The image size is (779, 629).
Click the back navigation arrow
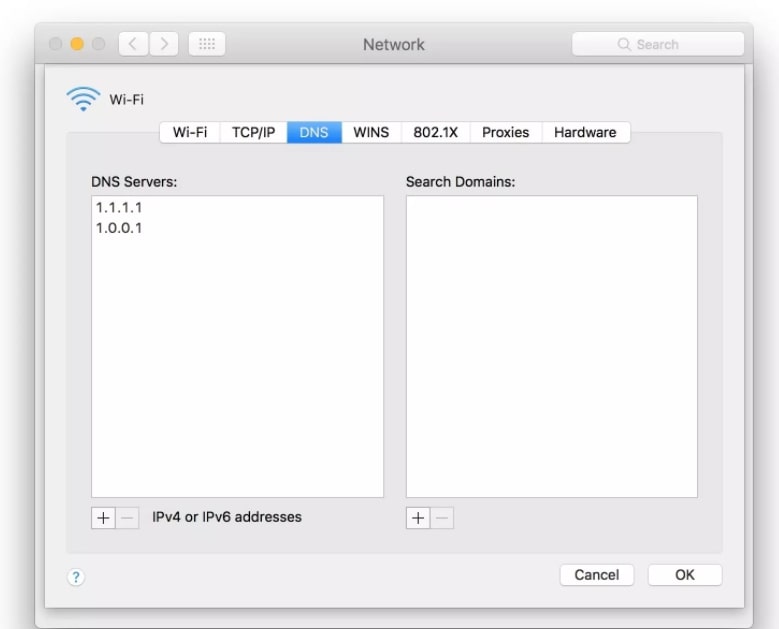[134, 45]
